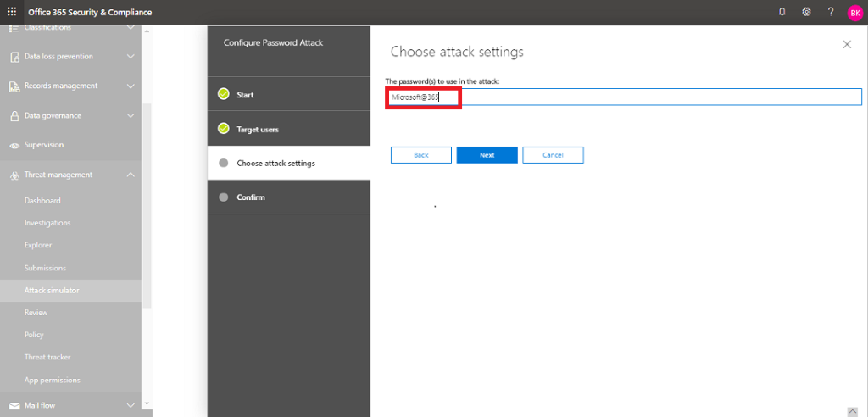The image size is (868, 417).
Task: Click the sidebar scrollbar down arrow
Action: (x=147, y=403)
